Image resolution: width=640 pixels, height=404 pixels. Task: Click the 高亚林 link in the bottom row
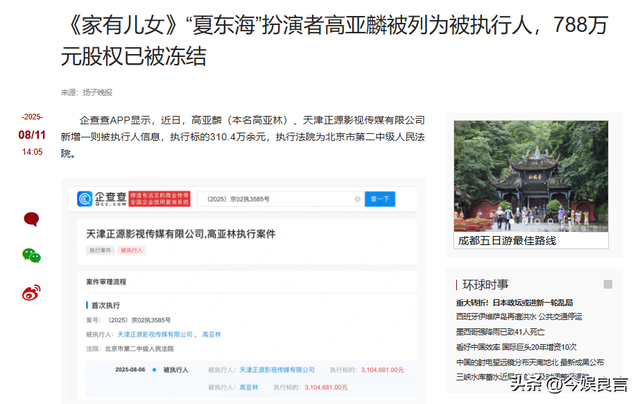(x=249, y=387)
